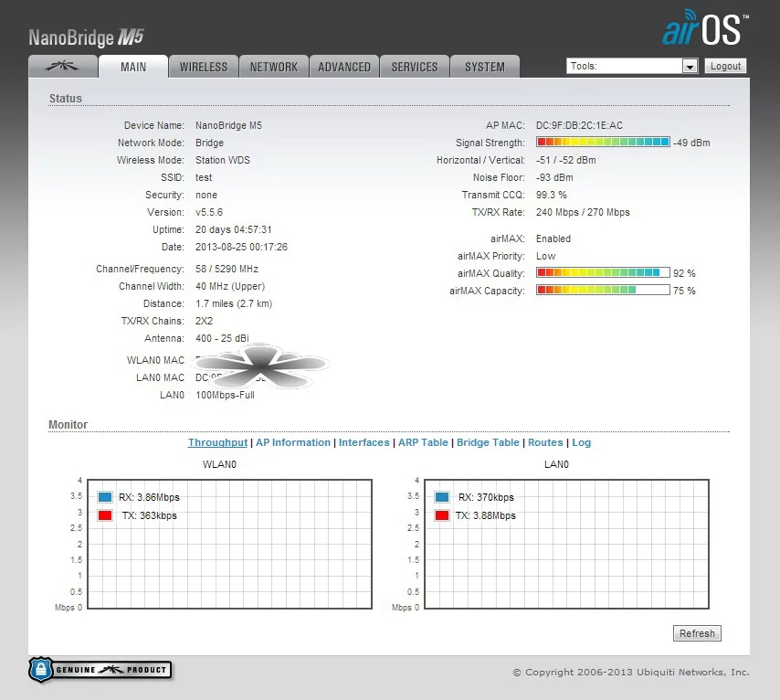Click red TX legend icon for LAN0
This screenshot has width=780, height=700.
[x=443, y=515]
